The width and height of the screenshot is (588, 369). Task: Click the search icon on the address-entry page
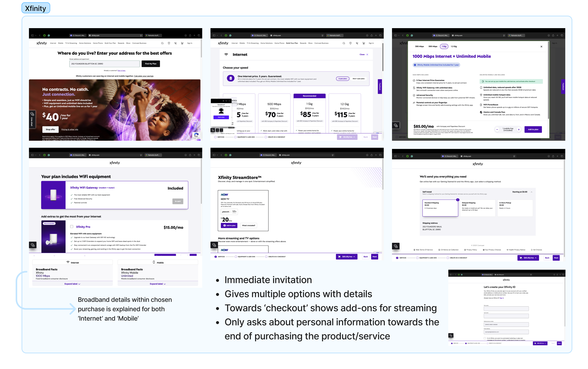point(162,43)
